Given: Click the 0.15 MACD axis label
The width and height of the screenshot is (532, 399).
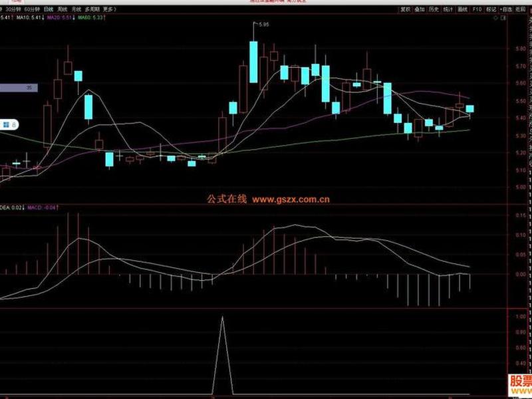Looking at the screenshot, I should click(x=521, y=215).
